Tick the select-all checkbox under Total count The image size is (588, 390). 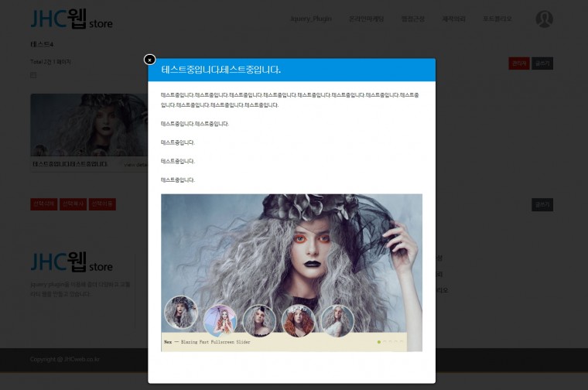point(33,75)
